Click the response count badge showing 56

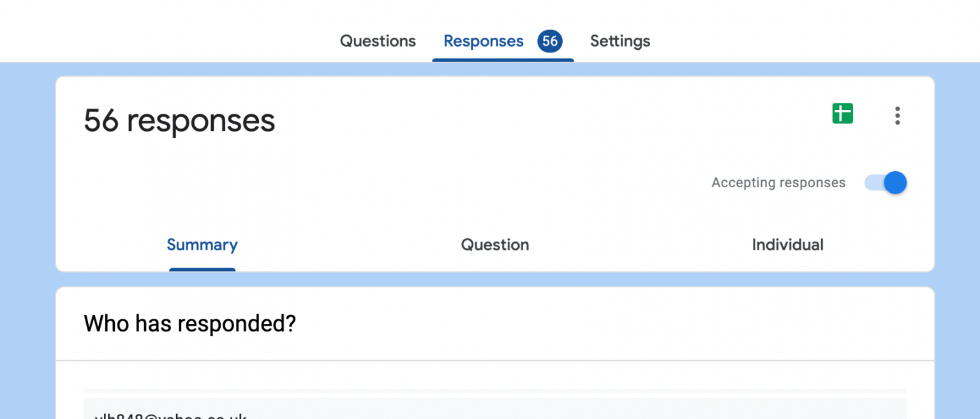pos(551,41)
